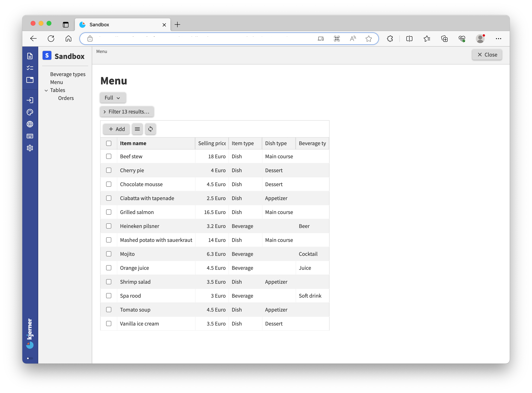Click the column options icon

point(137,129)
